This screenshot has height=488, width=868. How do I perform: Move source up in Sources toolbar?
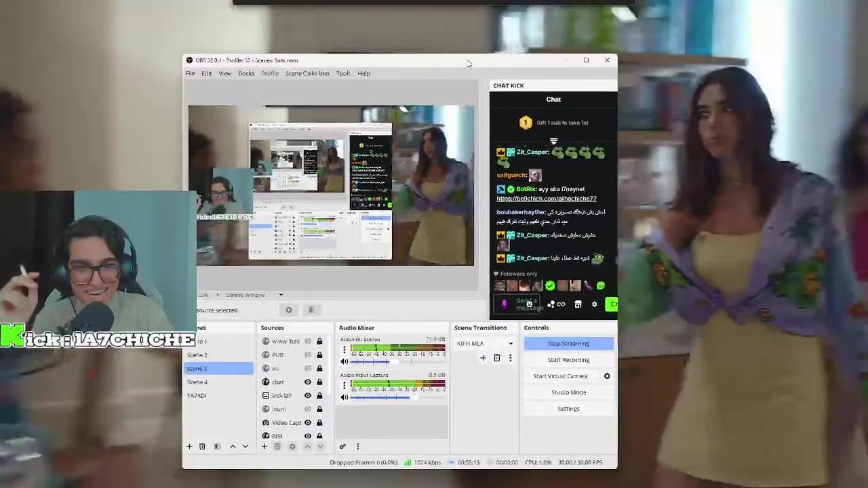307,446
